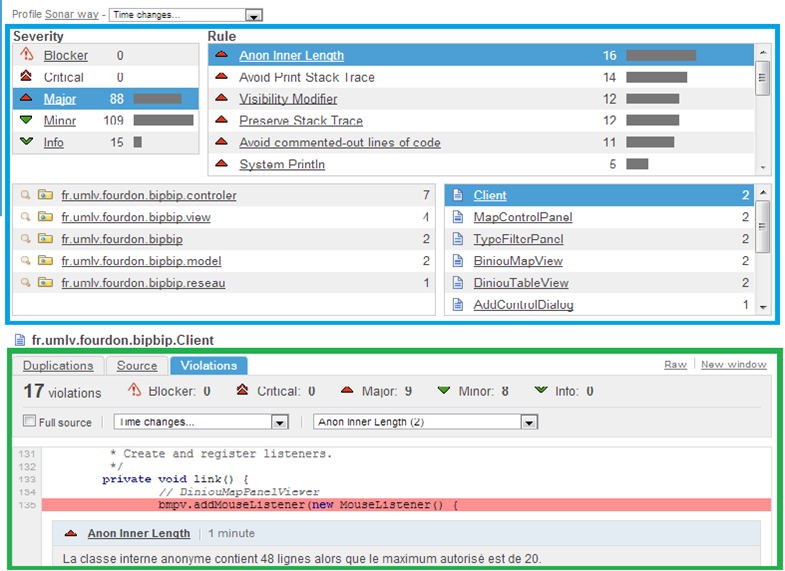
Task: Switch to the Source tab
Action: [x=136, y=366]
